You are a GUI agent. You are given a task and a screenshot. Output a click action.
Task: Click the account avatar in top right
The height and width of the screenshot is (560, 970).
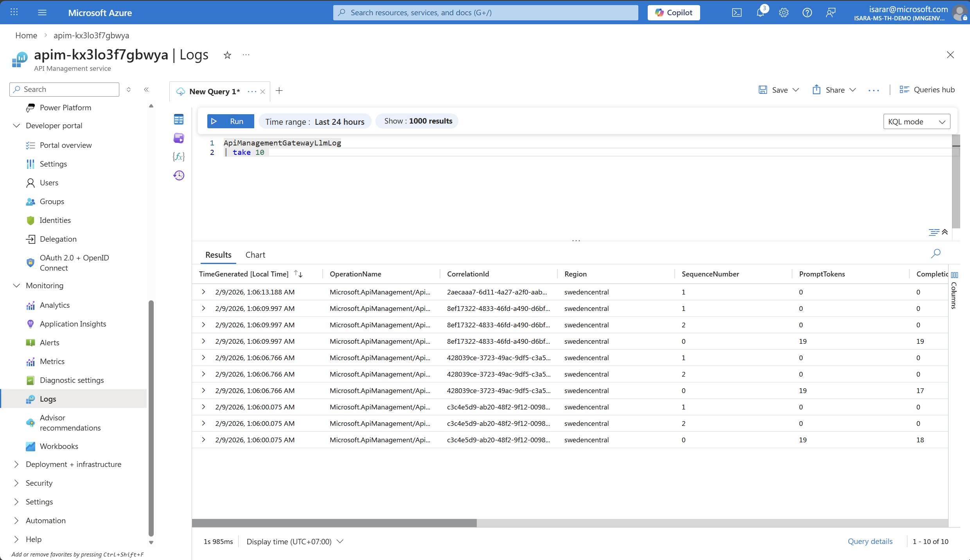(x=960, y=13)
